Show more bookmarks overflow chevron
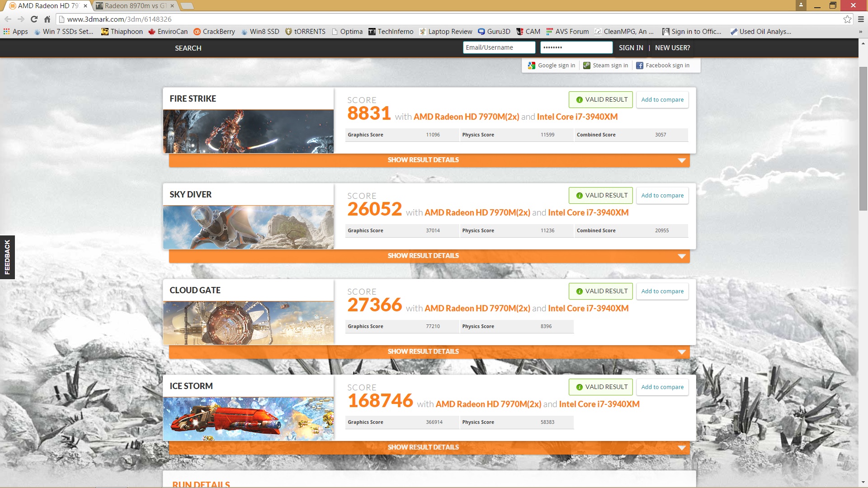The width and height of the screenshot is (868, 488). click(x=860, y=32)
